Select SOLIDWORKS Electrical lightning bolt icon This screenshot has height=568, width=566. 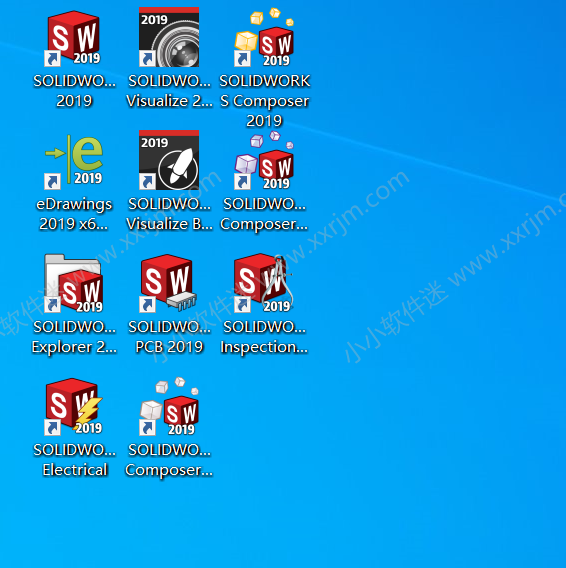(x=74, y=406)
